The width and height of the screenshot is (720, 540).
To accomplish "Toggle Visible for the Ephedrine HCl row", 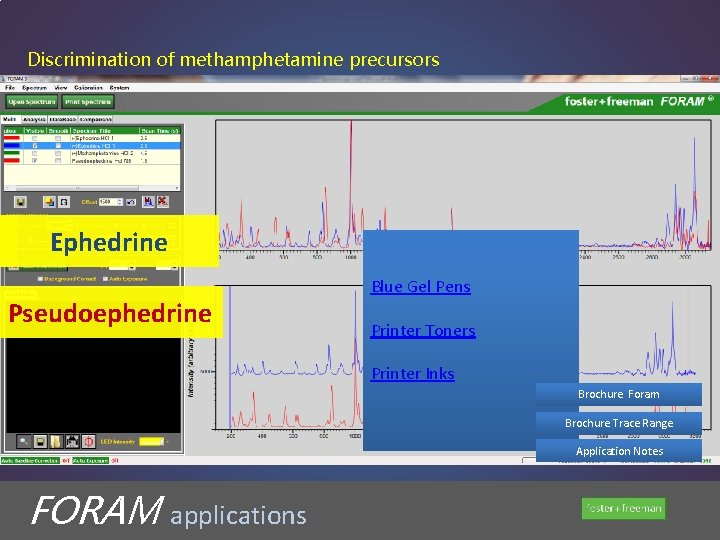I will coord(34,138).
